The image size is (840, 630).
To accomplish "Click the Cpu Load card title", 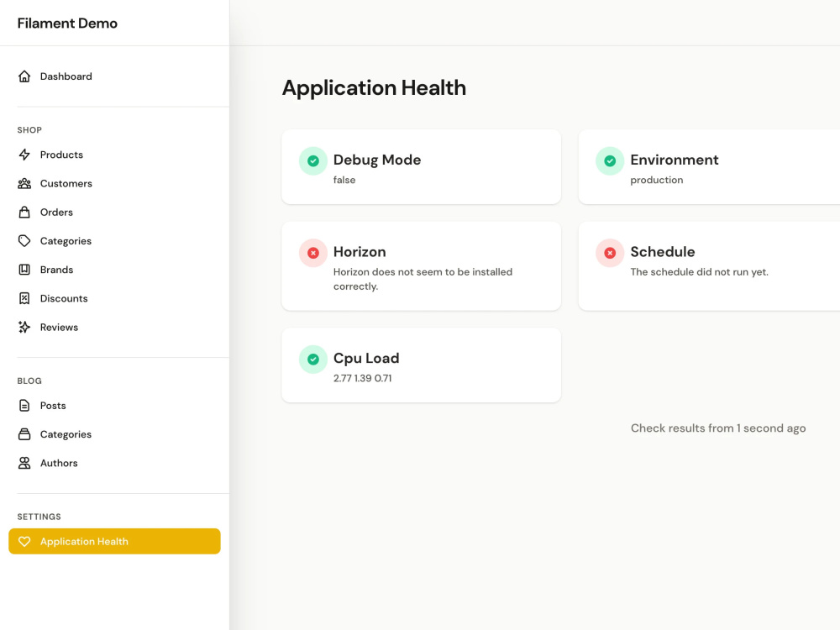I will pos(366,359).
